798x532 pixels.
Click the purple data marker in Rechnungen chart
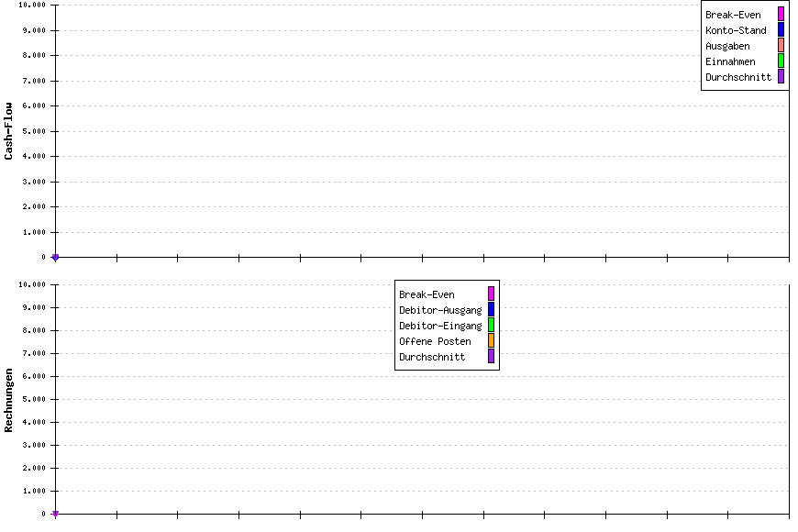tap(55, 515)
